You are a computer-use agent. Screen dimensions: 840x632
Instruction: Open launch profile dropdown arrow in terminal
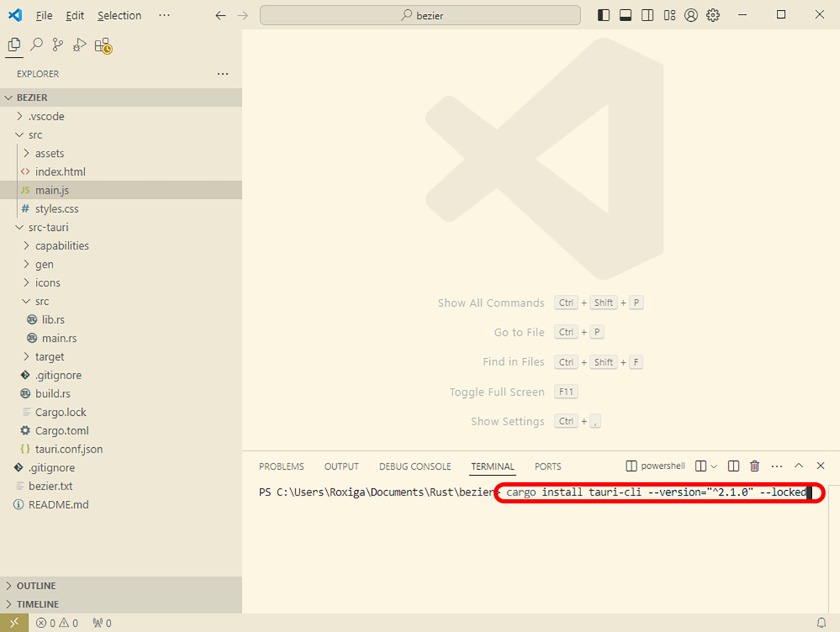(x=715, y=466)
